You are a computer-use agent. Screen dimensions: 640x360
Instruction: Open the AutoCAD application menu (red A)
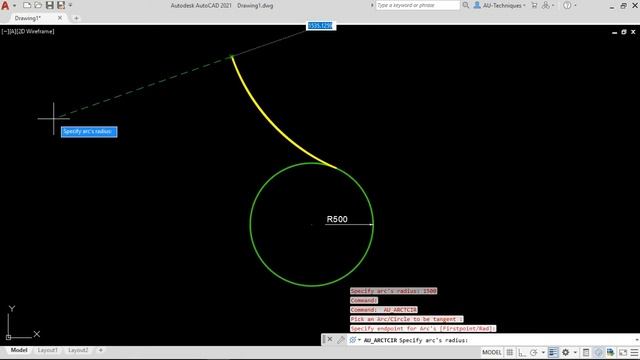click(5, 5)
